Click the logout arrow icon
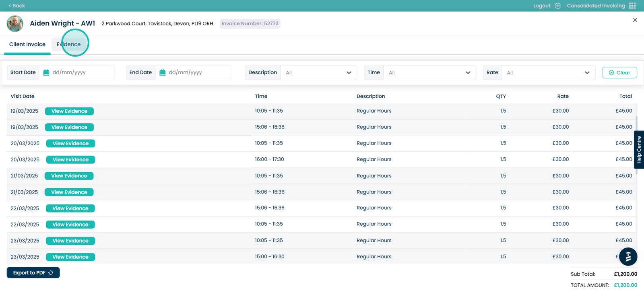644x299 pixels. pyautogui.click(x=558, y=6)
